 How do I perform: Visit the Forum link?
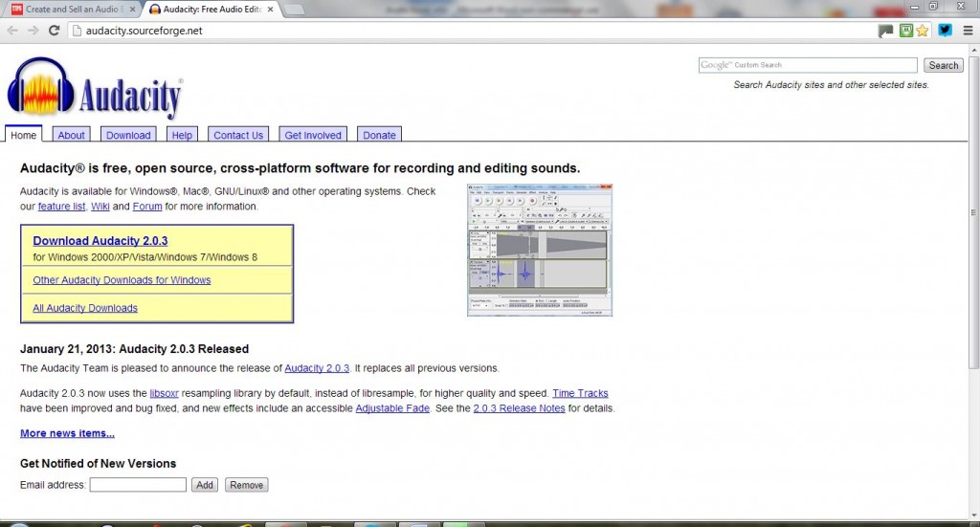point(146,206)
